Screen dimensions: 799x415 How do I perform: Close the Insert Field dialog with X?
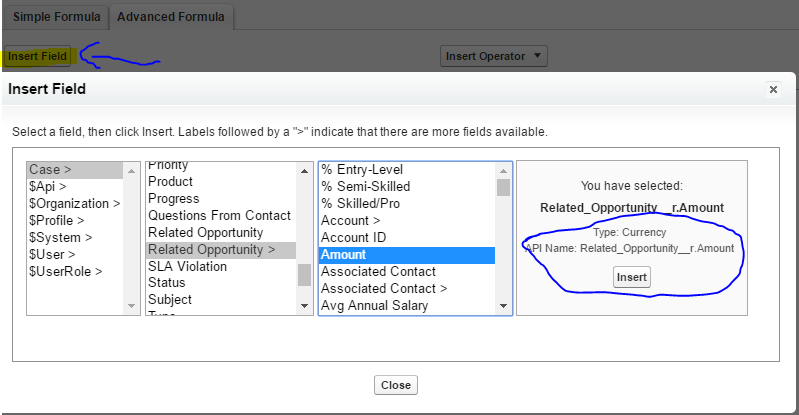(x=773, y=90)
